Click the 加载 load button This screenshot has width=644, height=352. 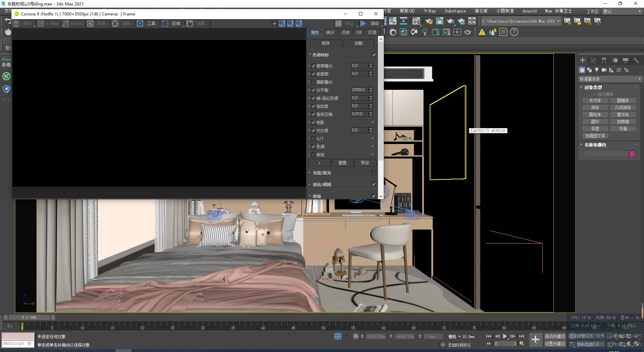(x=359, y=43)
